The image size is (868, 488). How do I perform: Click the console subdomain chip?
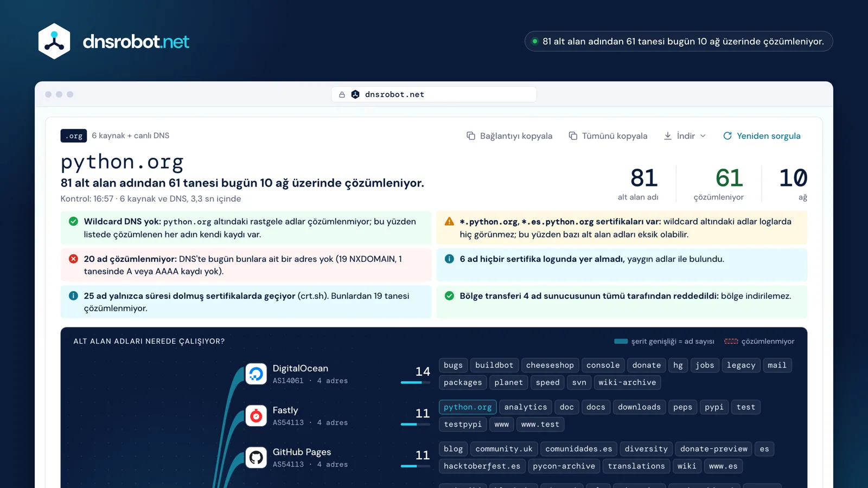coord(603,365)
